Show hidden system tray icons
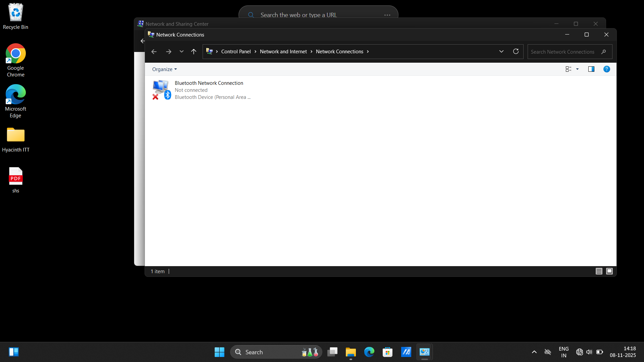The width and height of the screenshot is (644, 362). pyautogui.click(x=534, y=352)
